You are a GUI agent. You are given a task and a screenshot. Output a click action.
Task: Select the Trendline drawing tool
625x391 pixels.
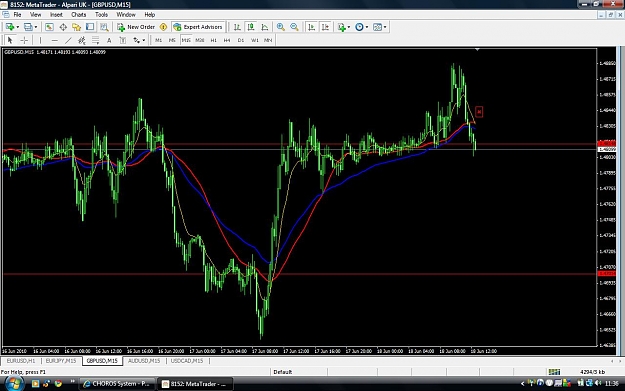68,40
